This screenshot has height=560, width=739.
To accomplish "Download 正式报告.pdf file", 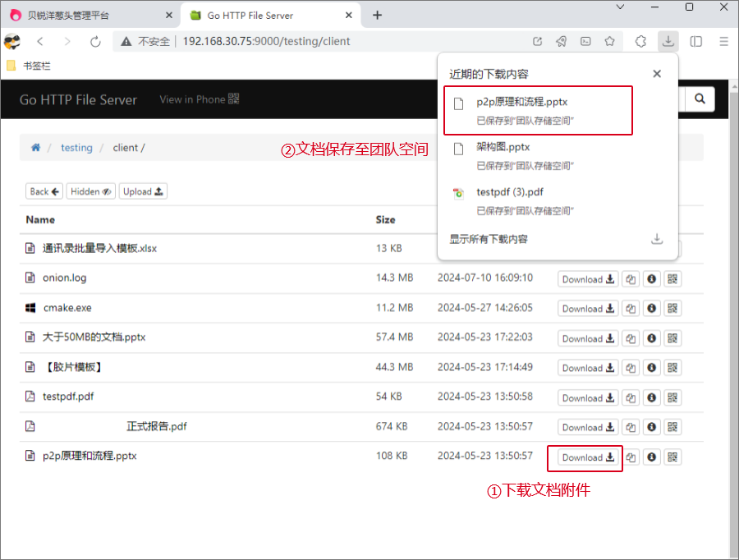I will 588,427.
